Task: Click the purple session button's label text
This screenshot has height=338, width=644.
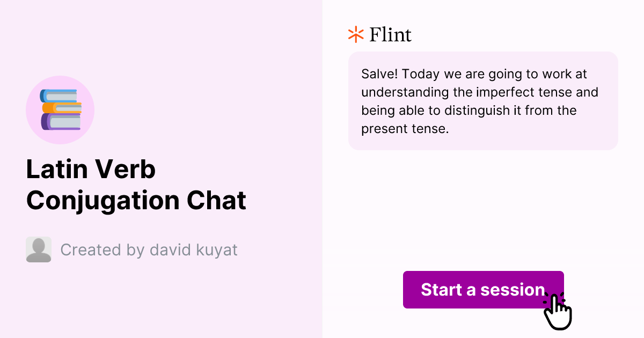Action: pos(482,290)
